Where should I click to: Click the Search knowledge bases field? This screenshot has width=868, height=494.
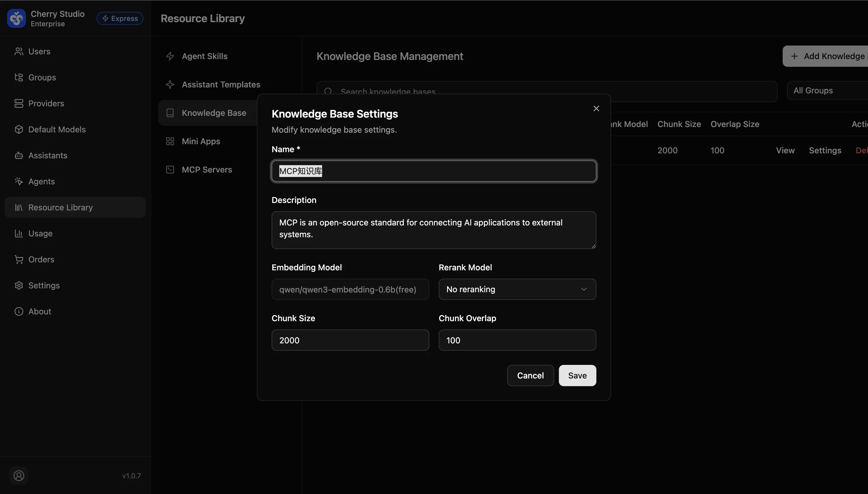[x=547, y=91]
